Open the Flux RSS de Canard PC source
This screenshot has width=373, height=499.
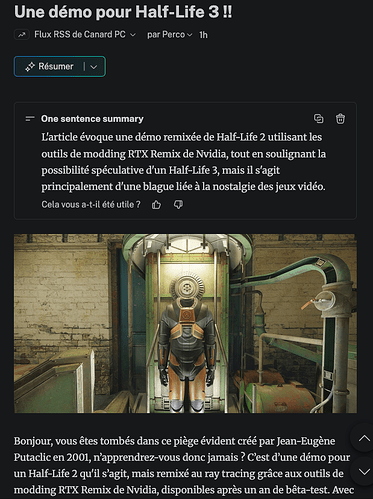80,34
